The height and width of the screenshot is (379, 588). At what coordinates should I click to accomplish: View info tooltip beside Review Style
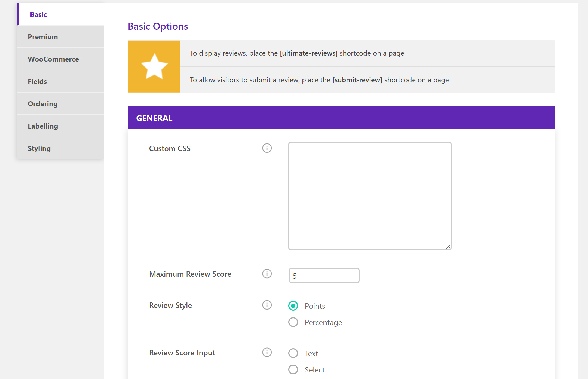tap(267, 305)
